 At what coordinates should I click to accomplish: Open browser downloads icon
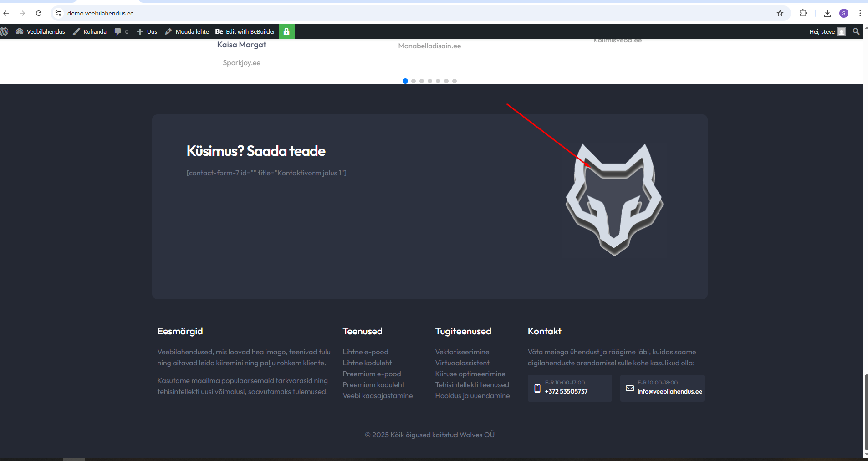827,13
